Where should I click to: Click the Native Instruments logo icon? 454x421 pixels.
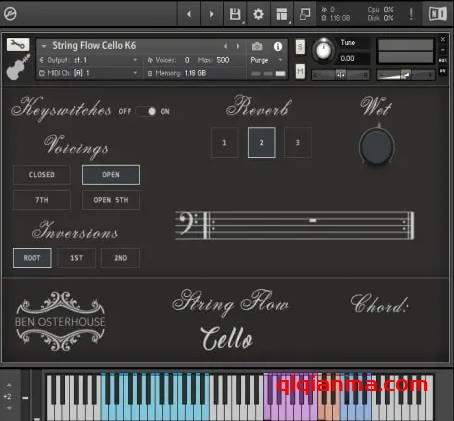point(437,14)
